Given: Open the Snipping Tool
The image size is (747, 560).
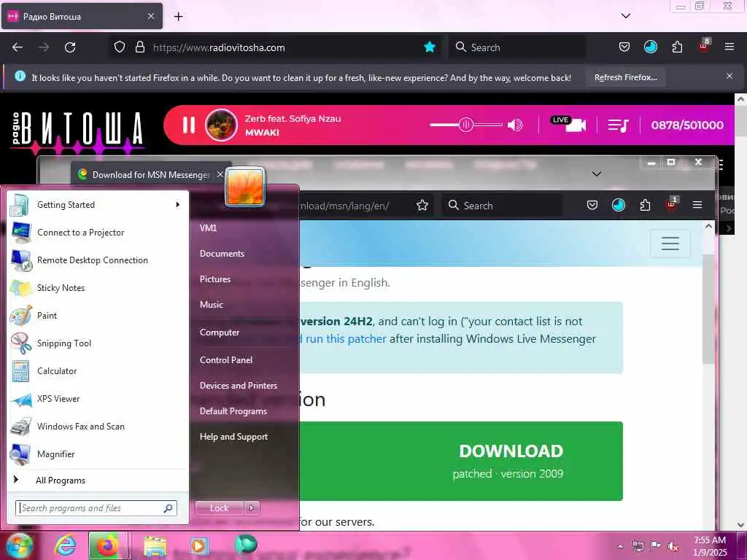Looking at the screenshot, I should (98, 343).
